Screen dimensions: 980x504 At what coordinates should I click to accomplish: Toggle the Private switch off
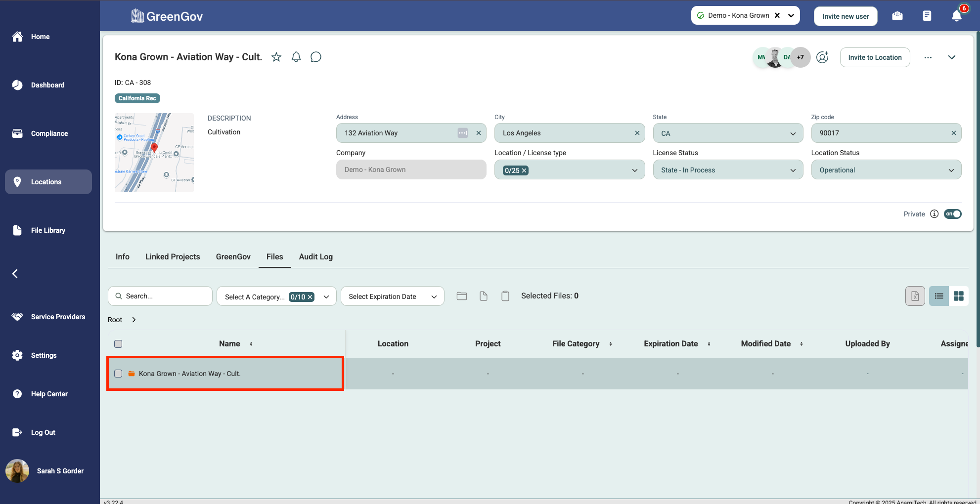(952, 214)
